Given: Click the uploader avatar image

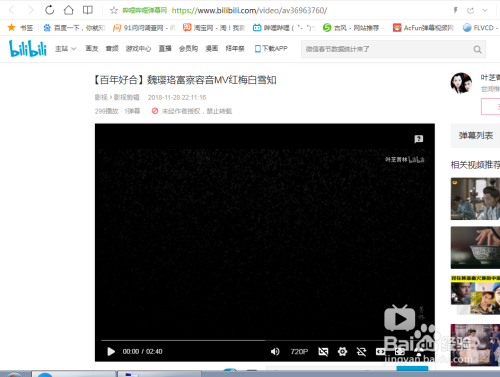Looking at the screenshot, I should point(461,83).
